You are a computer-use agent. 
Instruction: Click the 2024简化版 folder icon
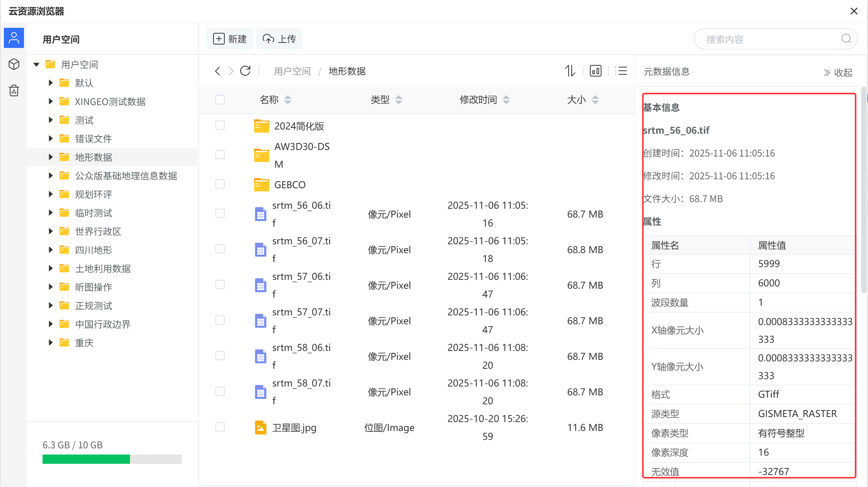click(261, 126)
